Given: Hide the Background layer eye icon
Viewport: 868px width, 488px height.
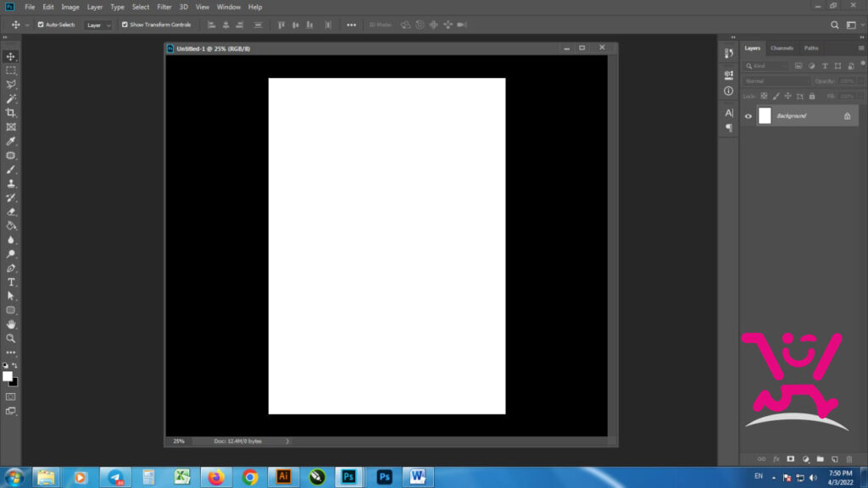Looking at the screenshot, I should tap(748, 116).
